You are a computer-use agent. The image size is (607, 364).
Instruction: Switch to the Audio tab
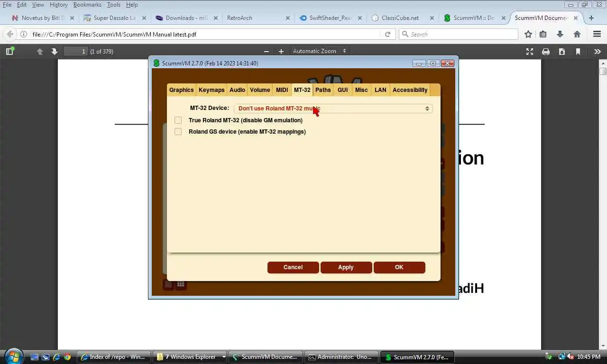tap(237, 90)
